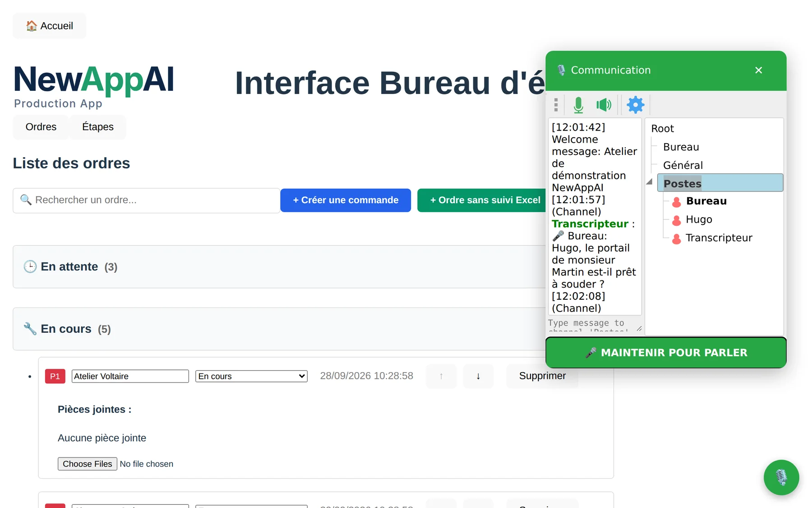This screenshot has height=508, width=812.
Task: Open the En cours status dropdown for Atelier Voltaire
Action: [251, 376]
